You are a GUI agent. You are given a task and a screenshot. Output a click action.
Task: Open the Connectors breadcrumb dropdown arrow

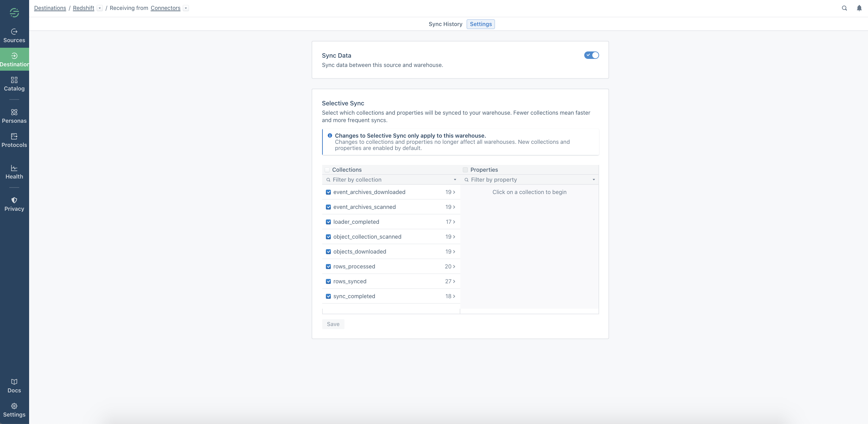coord(186,8)
